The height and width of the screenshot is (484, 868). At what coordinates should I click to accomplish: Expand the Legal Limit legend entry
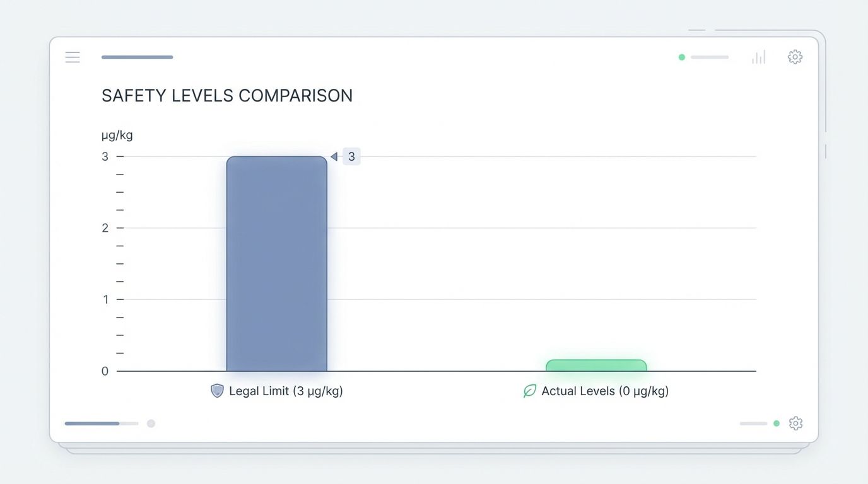point(276,391)
